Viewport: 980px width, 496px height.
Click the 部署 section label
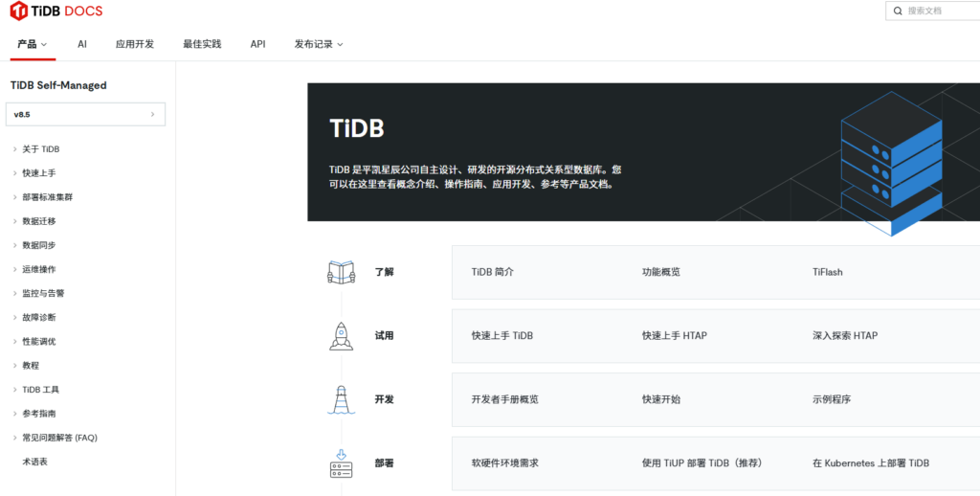pyautogui.click(x=385, y=463)
